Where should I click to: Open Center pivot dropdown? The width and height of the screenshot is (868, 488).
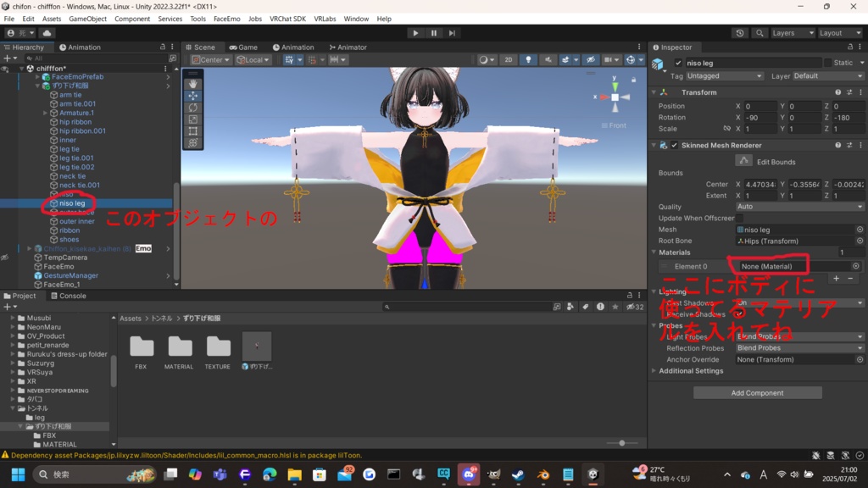pyautogui.click(x=210, y=60)
